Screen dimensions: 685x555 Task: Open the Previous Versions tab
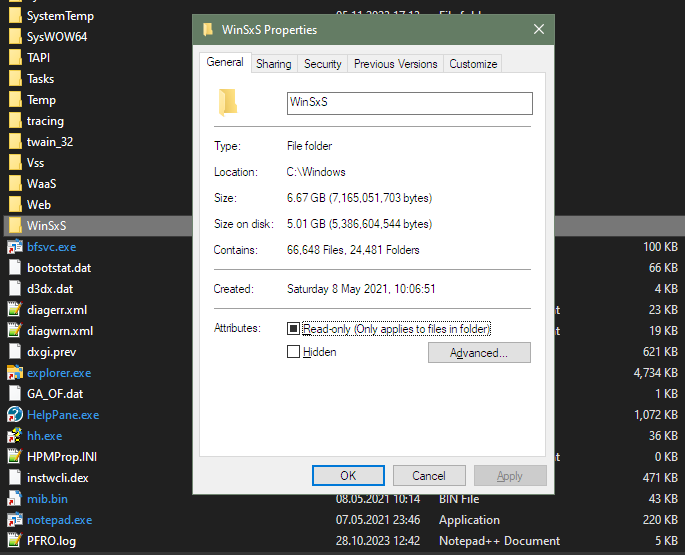coord(395,64)
